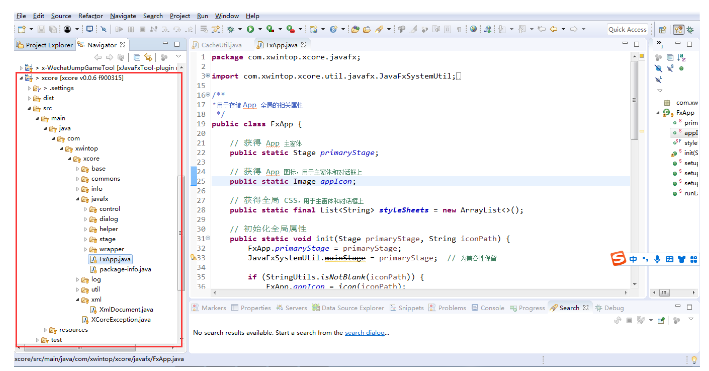The image size is (709, 371).
Task: Switch to the CacheUtil.java editor tab
Action: [217, 45]
